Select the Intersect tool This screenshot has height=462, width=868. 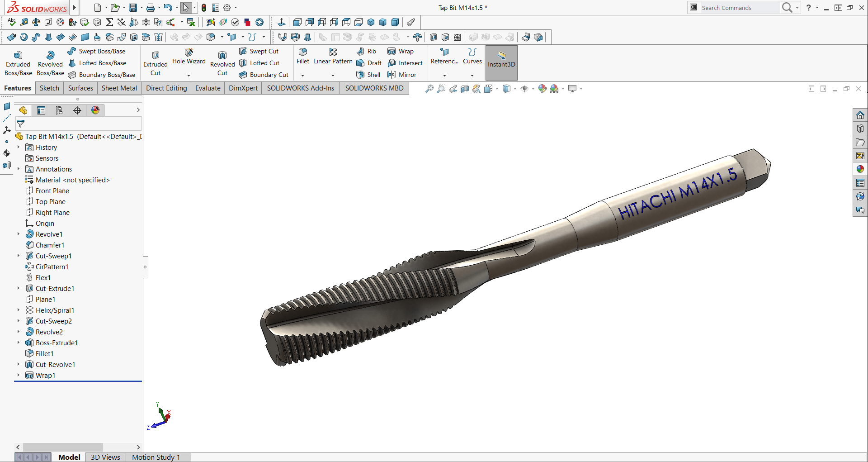point(405,63)
